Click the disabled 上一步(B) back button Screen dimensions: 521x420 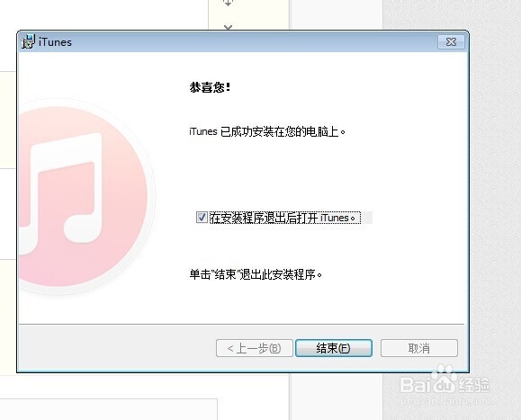click(x=255, y=348)
